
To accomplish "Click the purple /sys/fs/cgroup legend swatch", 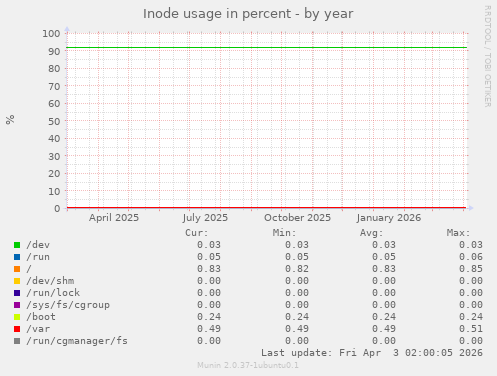I will point(17,305).
